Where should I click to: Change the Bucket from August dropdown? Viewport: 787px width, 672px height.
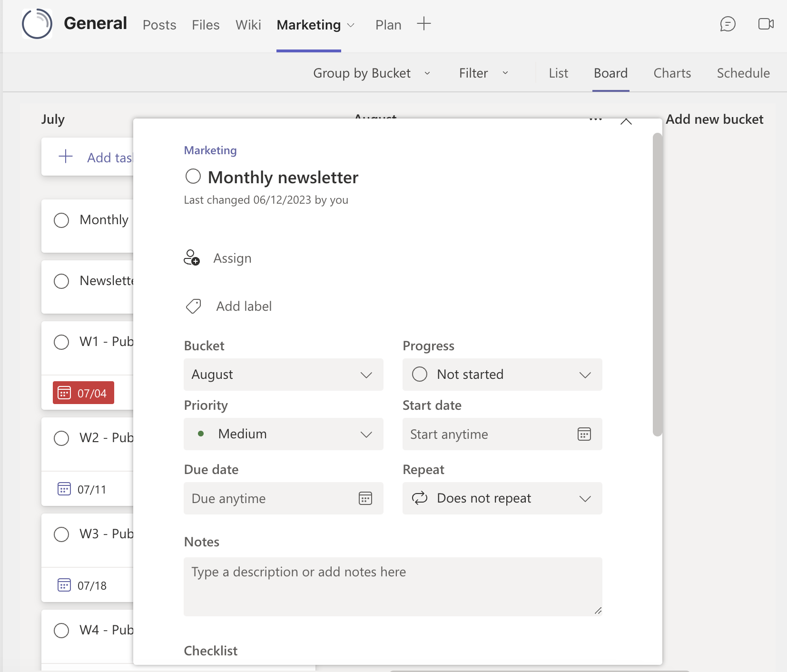(283, 375)
